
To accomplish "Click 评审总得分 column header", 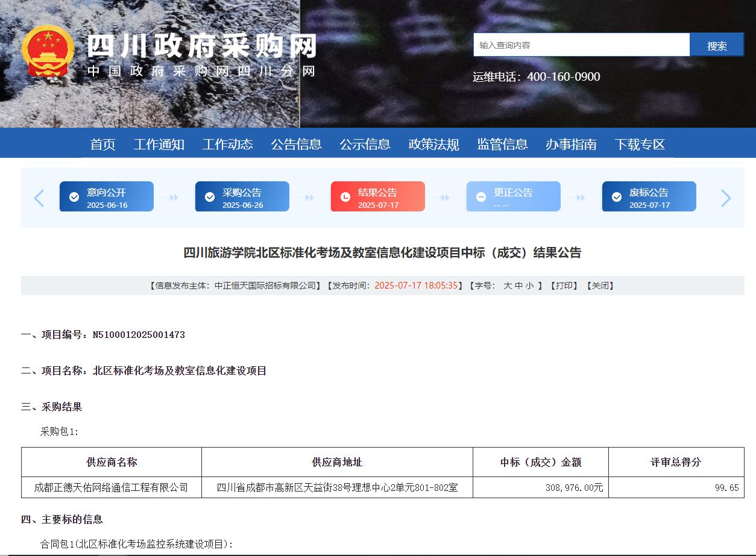I will (x=676, y=462).
